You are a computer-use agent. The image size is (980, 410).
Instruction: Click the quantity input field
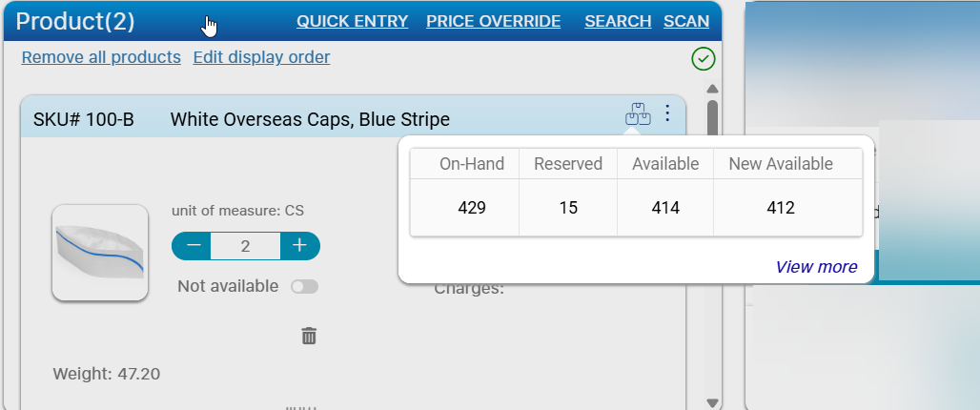point(245,246)
